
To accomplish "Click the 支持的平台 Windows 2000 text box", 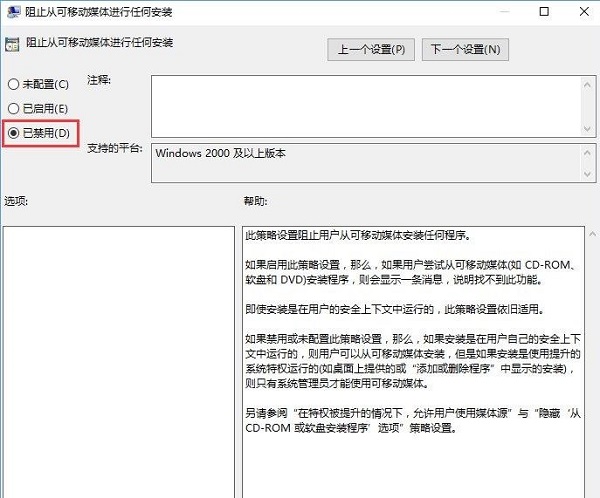I will [358, 163].
